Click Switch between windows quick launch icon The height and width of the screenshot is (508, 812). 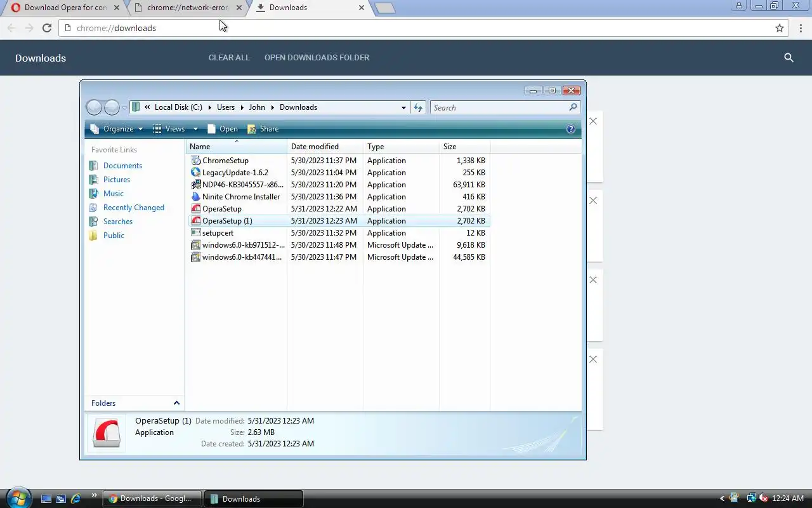tap(61, 498)
